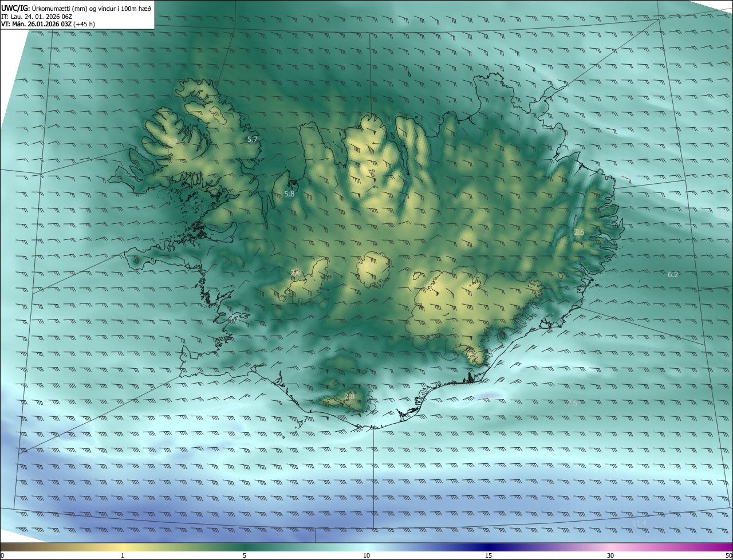Click the 2.8 value over the southern glacier
Screen dimensions: 733x560
point(350,396)
